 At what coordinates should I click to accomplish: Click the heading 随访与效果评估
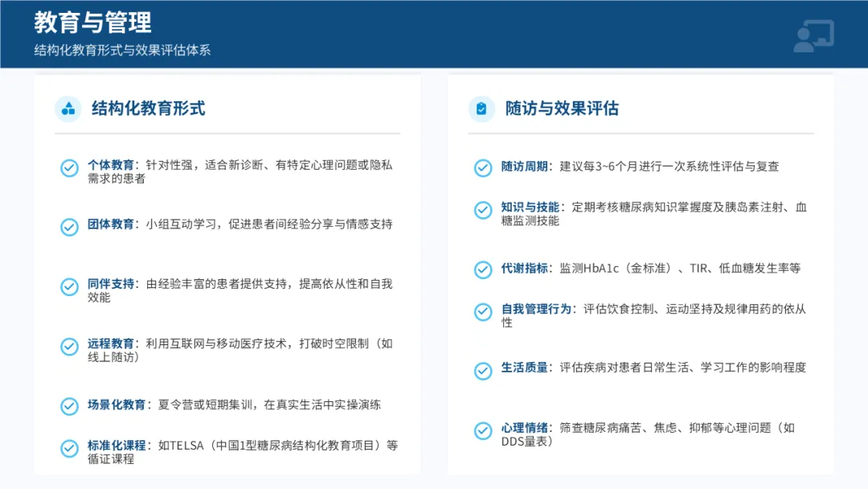coord(562,109)
